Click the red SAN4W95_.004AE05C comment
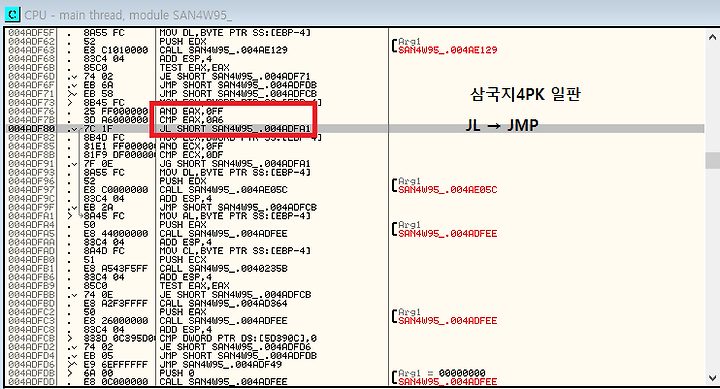The image size is (720, 389). 448,190
